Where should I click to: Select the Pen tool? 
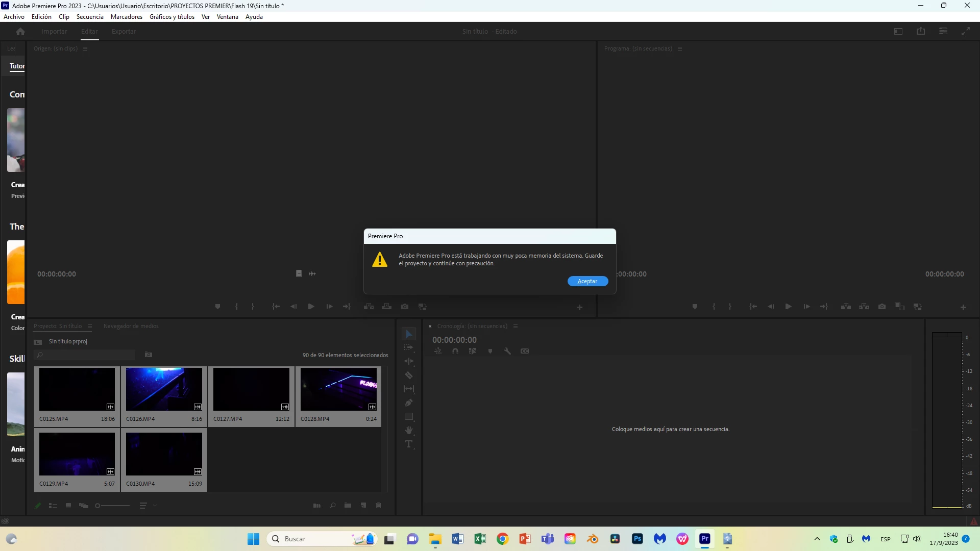point(409,403)
